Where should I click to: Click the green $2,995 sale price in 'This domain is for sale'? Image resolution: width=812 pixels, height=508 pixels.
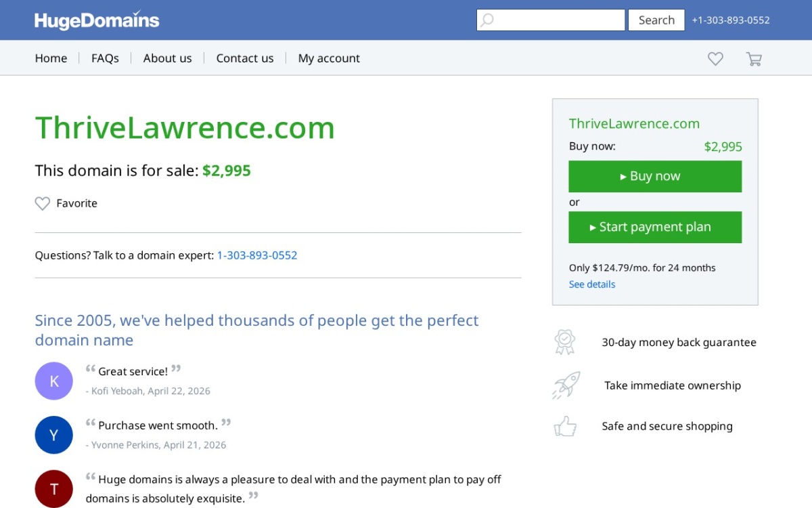227,171
